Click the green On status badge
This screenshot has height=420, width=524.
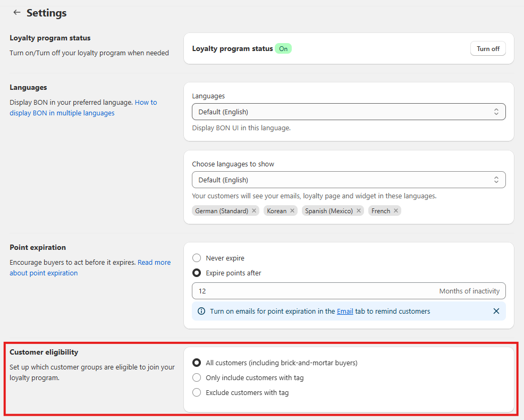tap(283, 49)
